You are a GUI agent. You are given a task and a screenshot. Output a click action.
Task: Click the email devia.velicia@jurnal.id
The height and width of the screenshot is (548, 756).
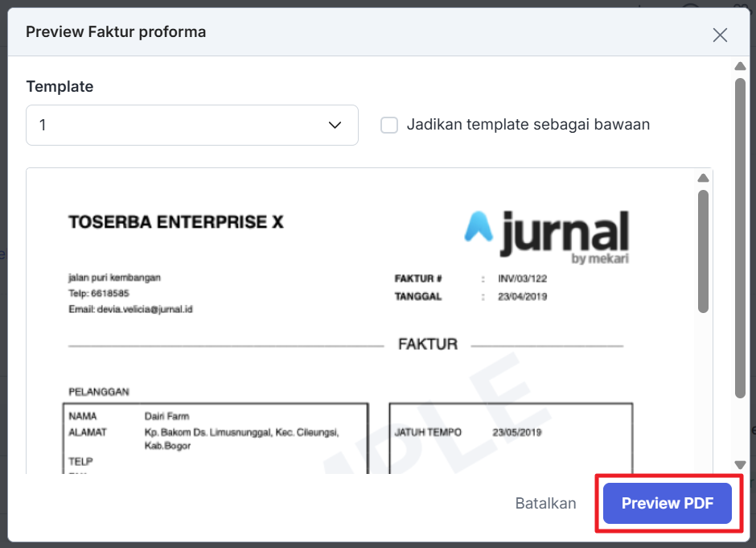(130, 309)
